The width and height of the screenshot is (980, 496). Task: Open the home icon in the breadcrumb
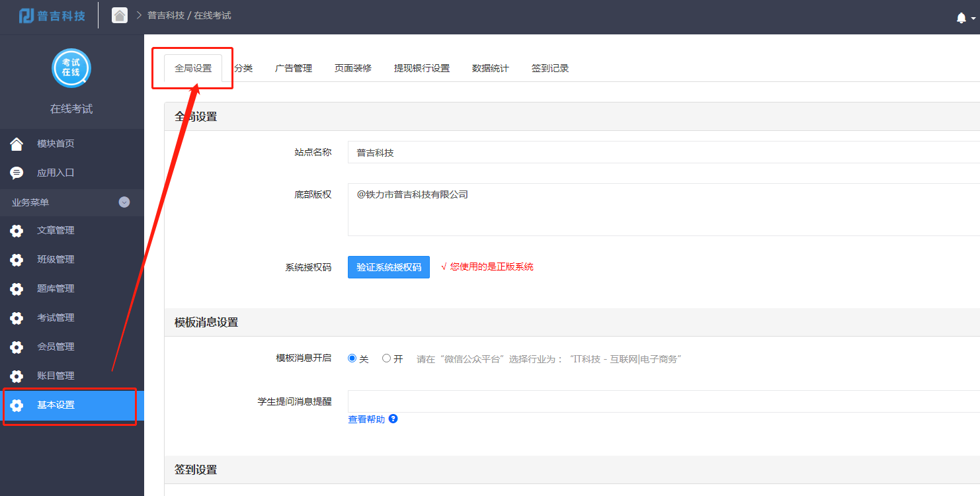(x=120, y=15)
